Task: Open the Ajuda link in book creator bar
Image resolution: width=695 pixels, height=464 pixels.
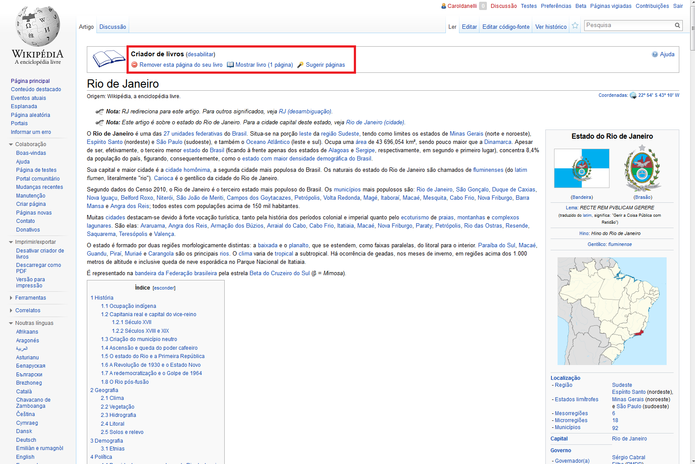Action: (x=667, y=54)
